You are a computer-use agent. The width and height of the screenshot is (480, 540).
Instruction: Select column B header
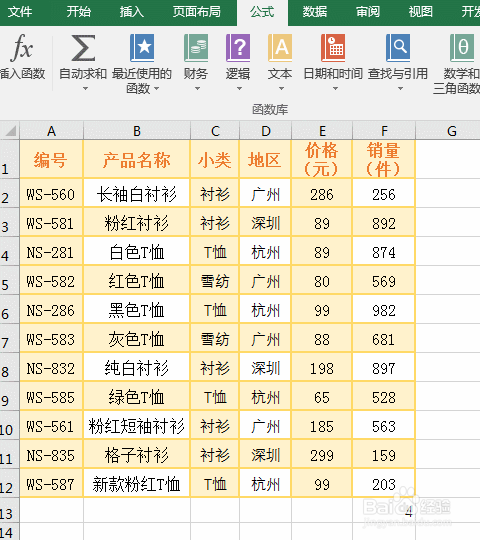pyautogui.click(x=137, y=131)
